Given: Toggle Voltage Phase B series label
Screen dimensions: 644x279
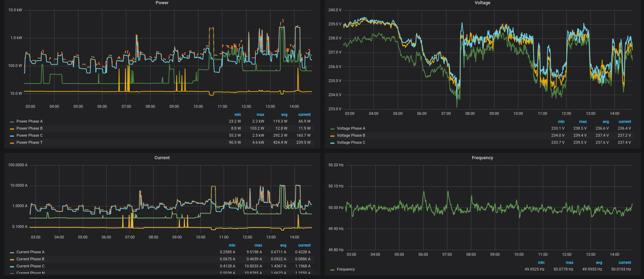Looking at the screenshot, I should click(x=351, y=135).
